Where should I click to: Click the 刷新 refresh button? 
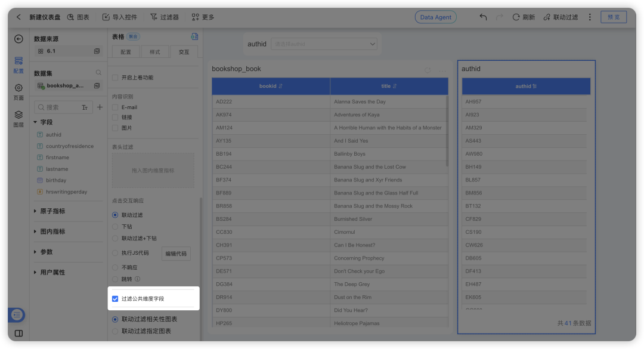(x=524, y=17)
